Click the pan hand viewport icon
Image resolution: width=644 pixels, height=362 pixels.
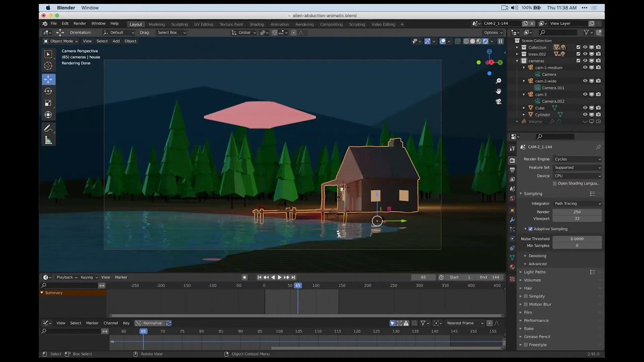(x=499, y=91)
